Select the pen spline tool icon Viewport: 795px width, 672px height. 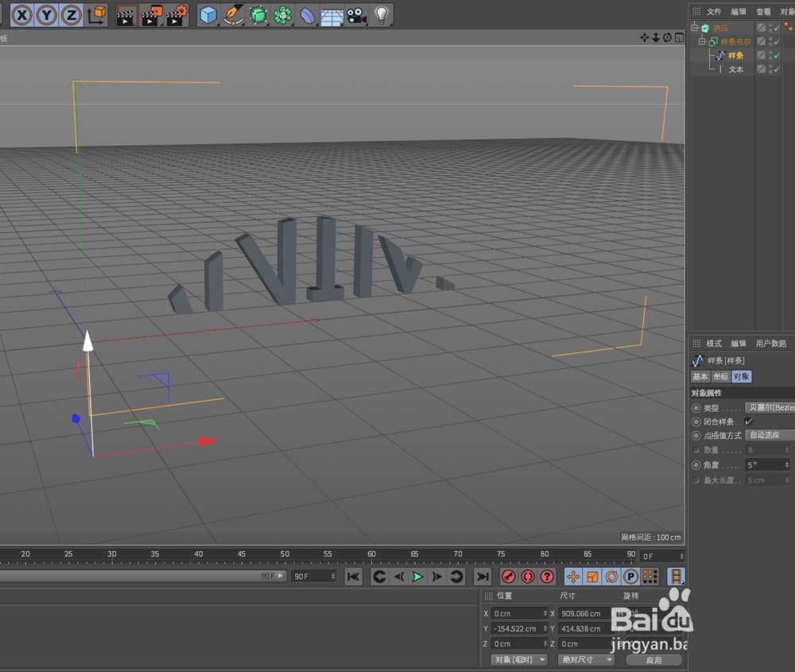234,15
